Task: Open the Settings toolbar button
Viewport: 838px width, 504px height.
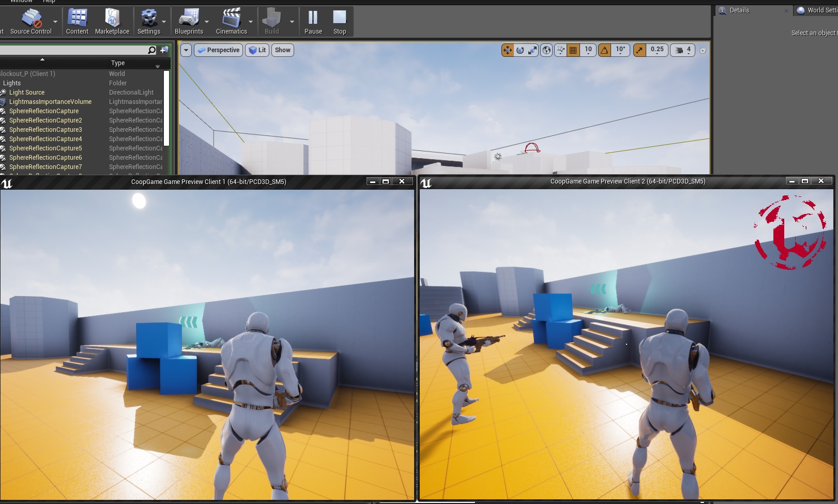Action: [149, 22]
